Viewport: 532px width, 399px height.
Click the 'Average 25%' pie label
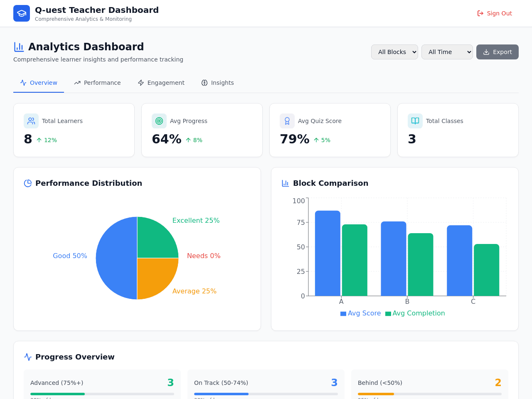click(x=195, y=291)
